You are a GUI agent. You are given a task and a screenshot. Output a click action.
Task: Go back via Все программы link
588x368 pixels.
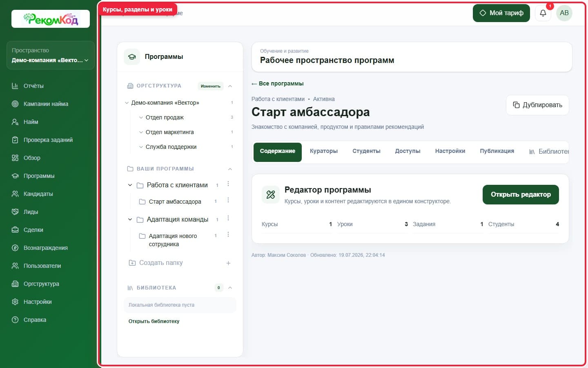278,83
